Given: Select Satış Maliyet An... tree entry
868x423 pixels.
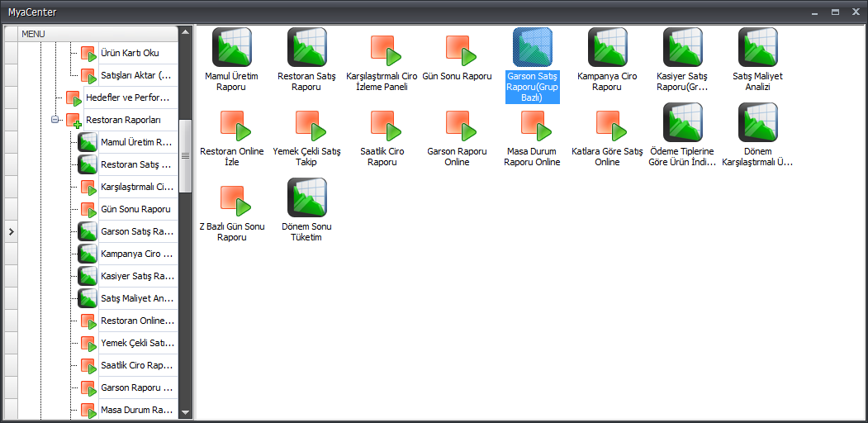Looking at the screenshot, I should click(137, 298).
